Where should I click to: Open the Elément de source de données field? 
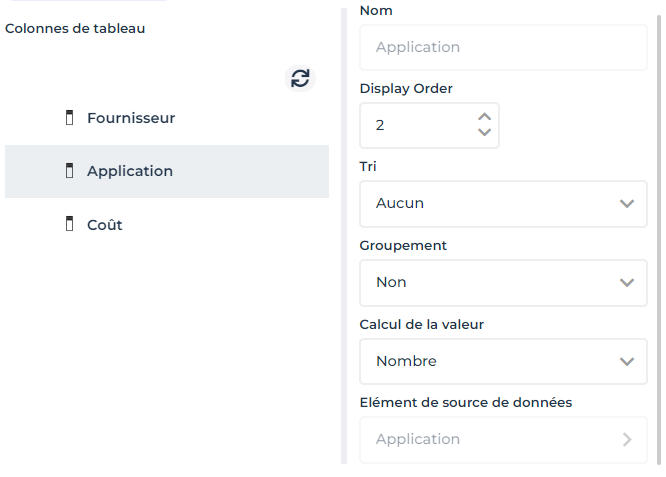coord(490,439)
